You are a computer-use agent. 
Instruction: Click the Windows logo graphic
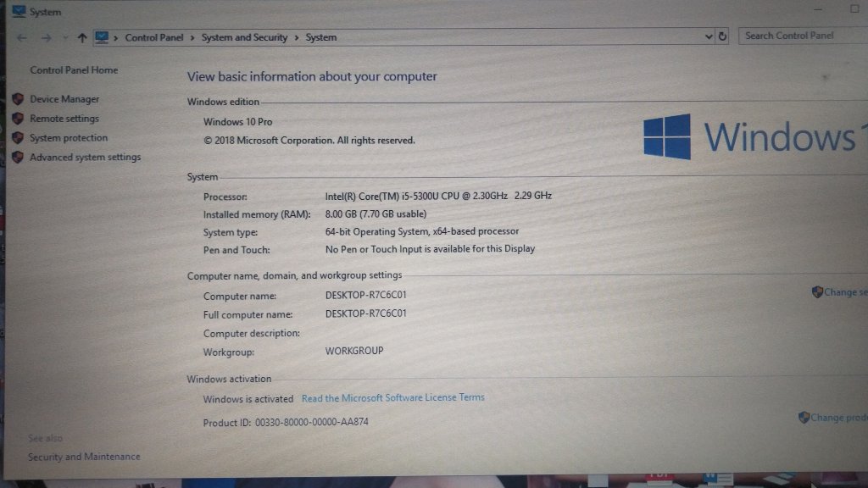pos(667,136)
